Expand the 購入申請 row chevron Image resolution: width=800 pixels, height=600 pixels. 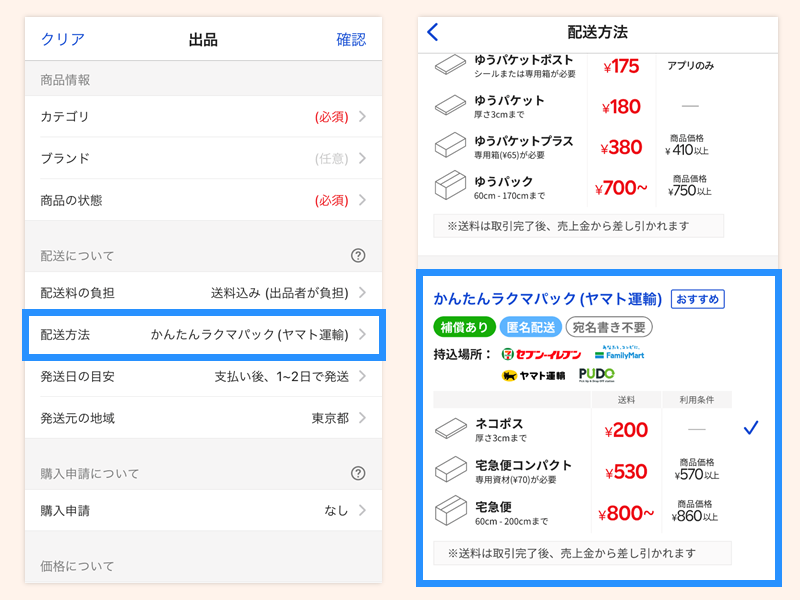362,510
